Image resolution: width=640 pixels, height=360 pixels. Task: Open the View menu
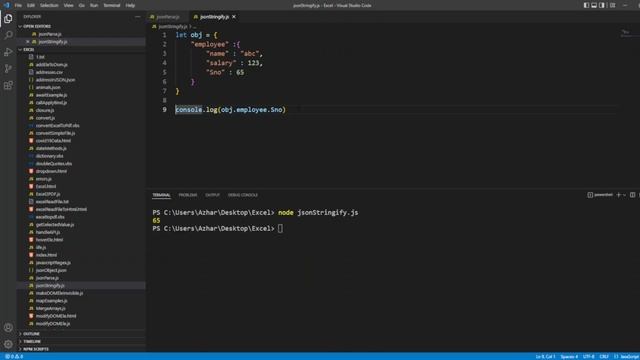click(69, 5)
